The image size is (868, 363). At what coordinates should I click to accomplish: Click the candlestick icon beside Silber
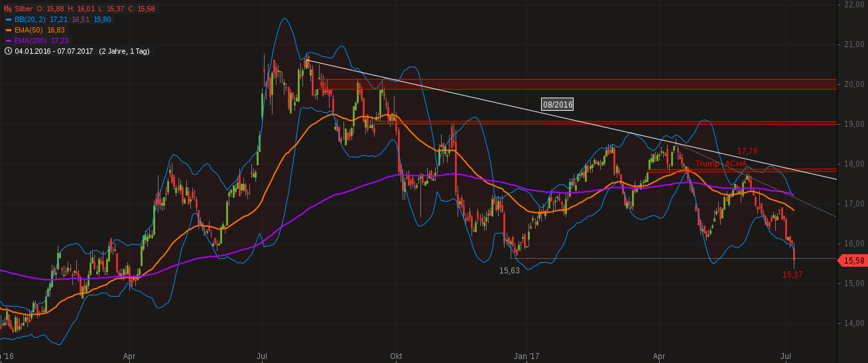coord(7,9)
